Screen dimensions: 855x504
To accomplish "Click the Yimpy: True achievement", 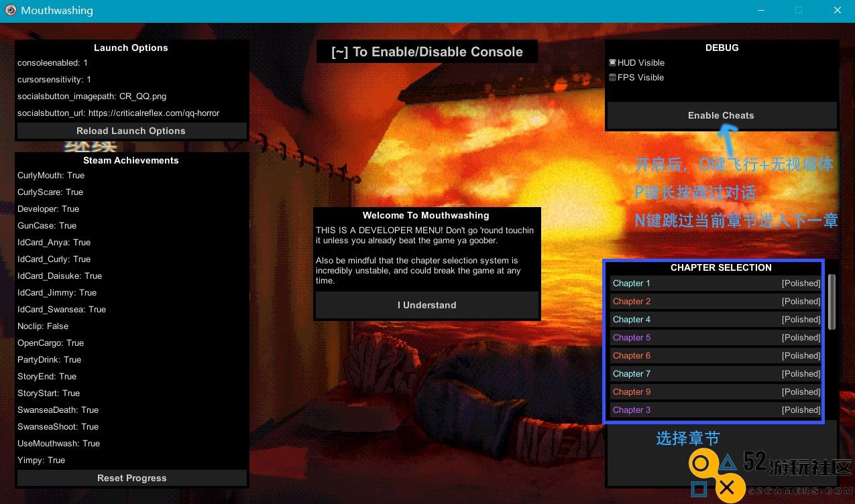I will pos(41,460).
